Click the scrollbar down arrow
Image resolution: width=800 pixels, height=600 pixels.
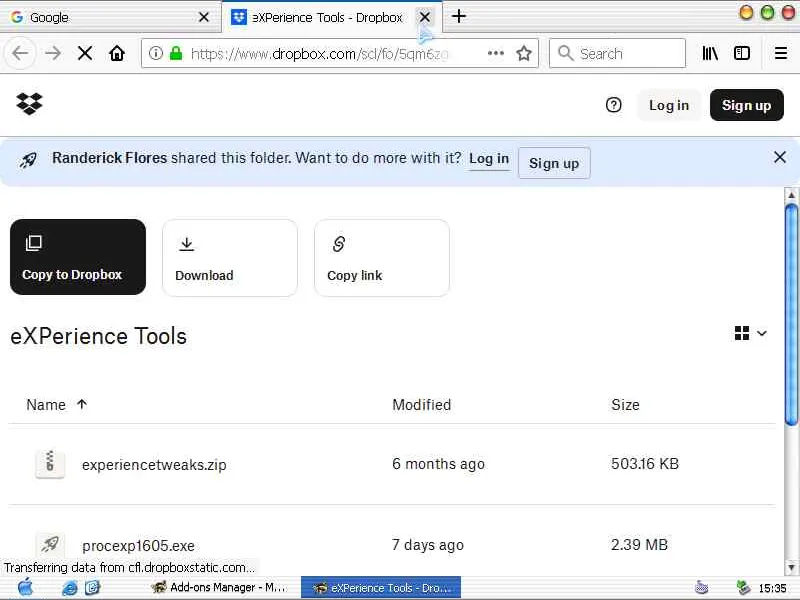pyautogui.click(x=791, y=567)
